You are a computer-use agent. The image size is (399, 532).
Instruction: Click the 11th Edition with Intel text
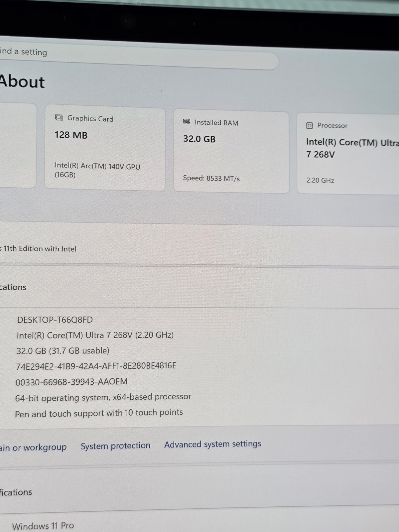[x=38, y=249]
